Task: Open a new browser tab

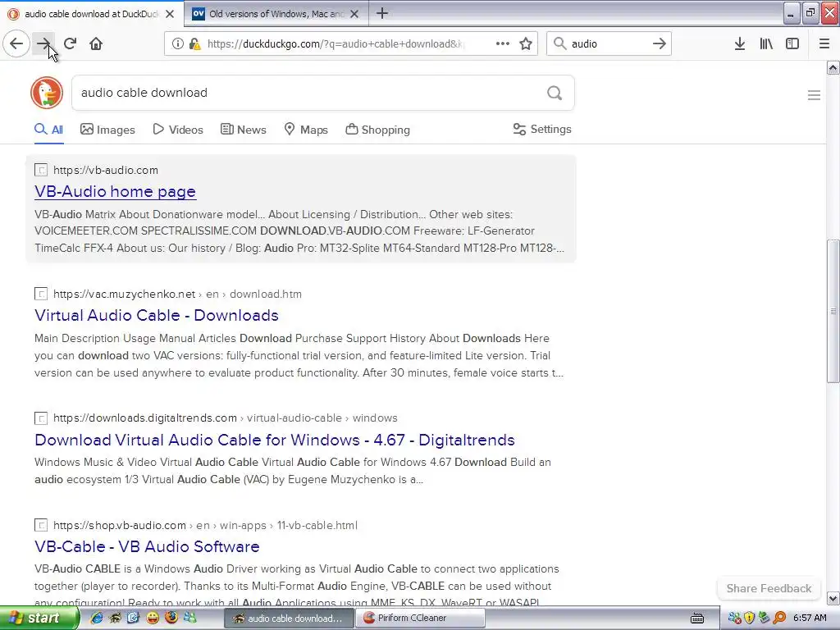Action: tap(382, 13)
